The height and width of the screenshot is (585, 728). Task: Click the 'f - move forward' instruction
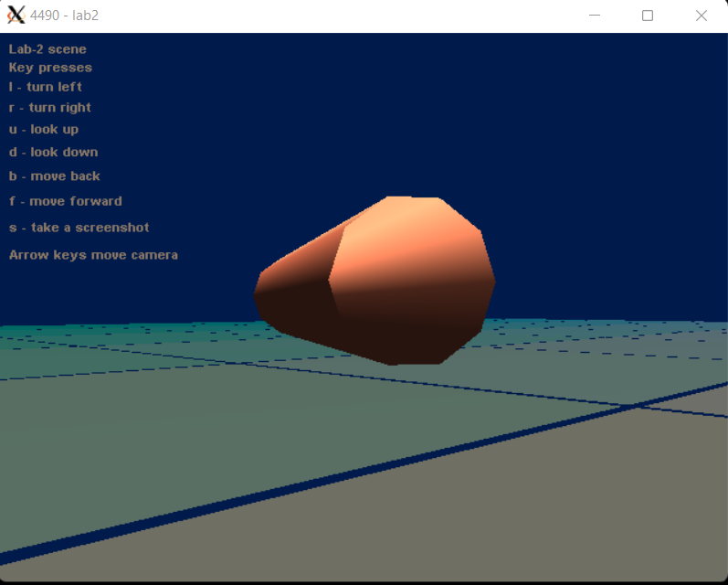tap(66, 201)
